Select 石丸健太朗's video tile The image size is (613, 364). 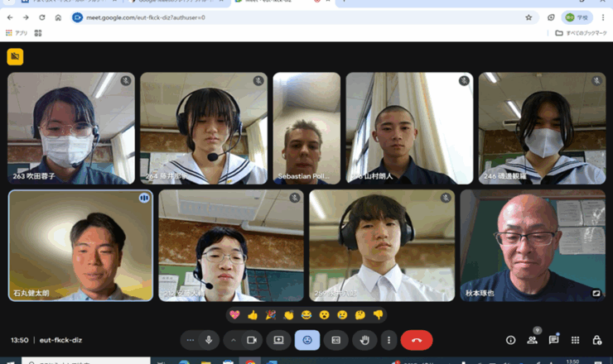coord(80,246)
